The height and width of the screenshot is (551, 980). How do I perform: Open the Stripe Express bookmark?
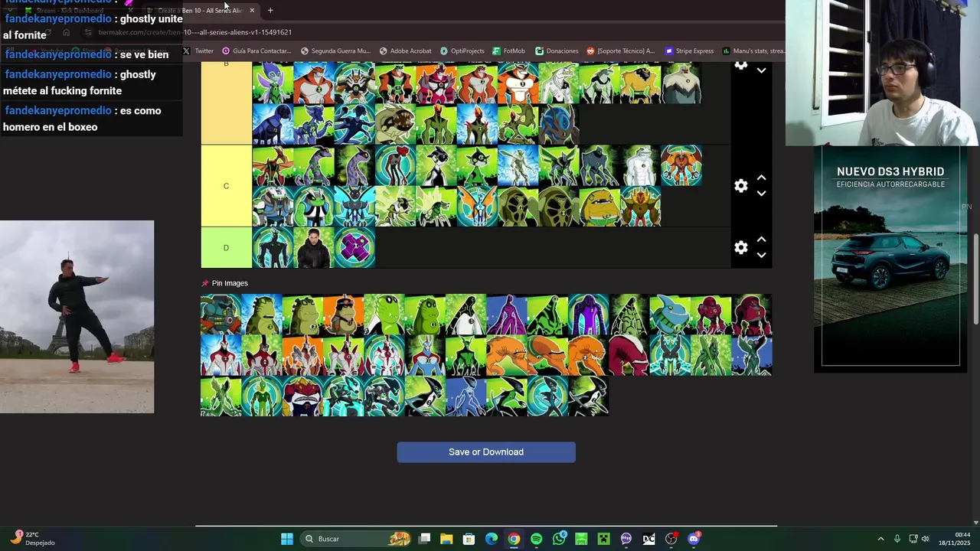(x=690, y=51)
